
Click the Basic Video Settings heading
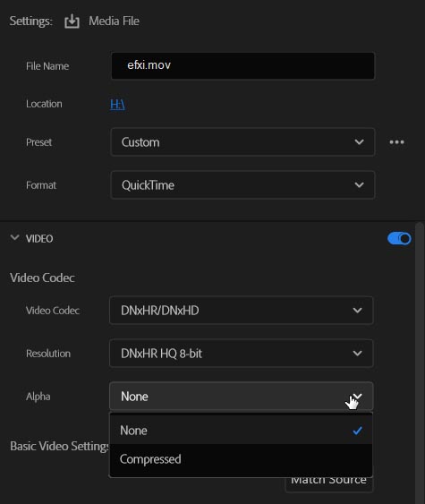(60, 446)
